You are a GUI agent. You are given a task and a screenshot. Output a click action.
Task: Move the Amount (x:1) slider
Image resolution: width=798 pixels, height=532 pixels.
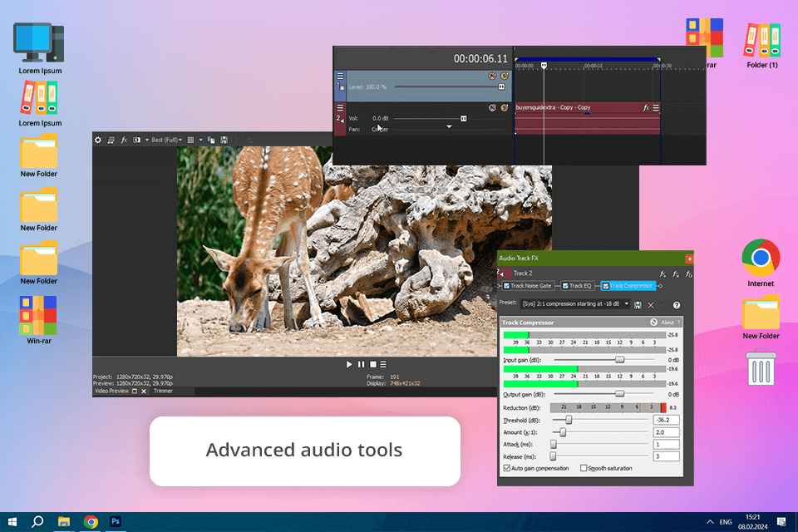[x=563, y=432]
